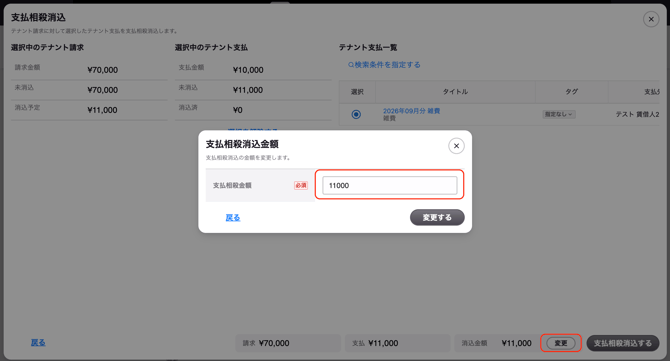
Task: Click the 選択 column header
Action: [357, 91]
